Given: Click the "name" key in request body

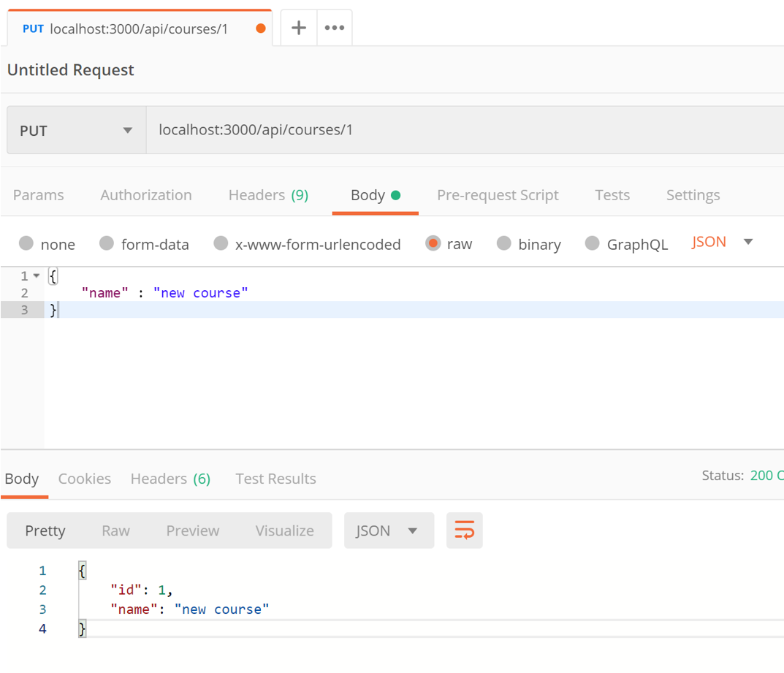Looking at the screenshot, I should tap(105, 293).
